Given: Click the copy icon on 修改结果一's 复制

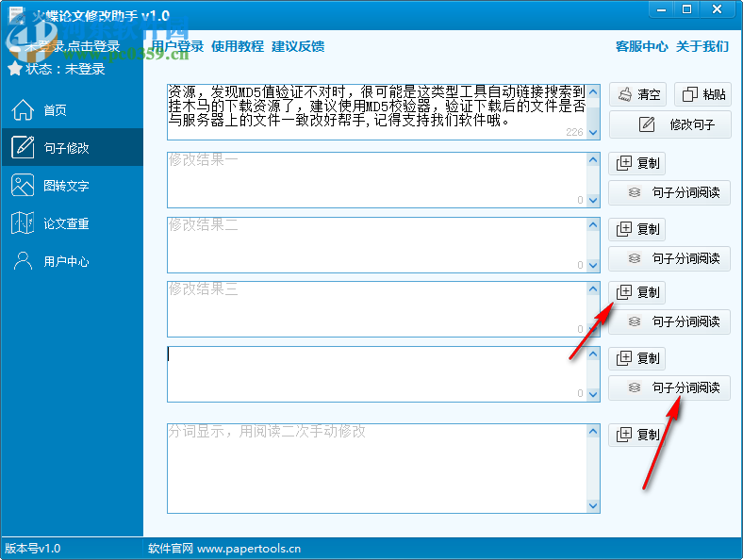Looking at the screenshot, I should [624, 163].
